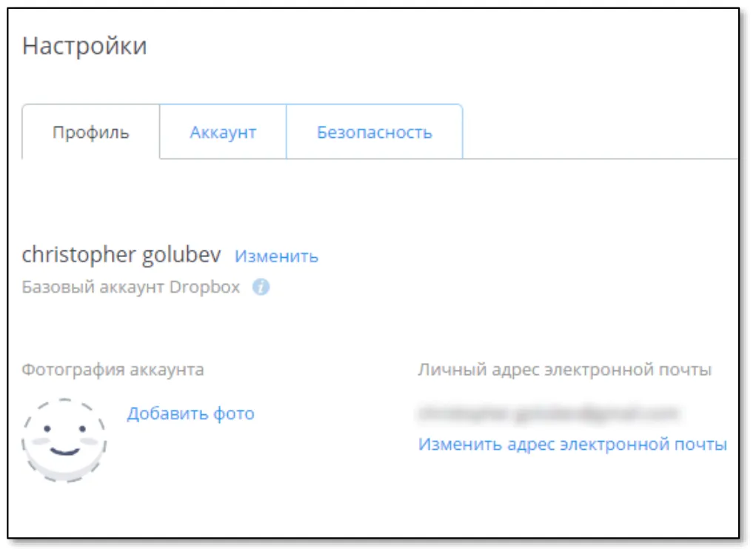
Task: Click the Базовый аккаунт Dropbox label
Action: (131, 287)
